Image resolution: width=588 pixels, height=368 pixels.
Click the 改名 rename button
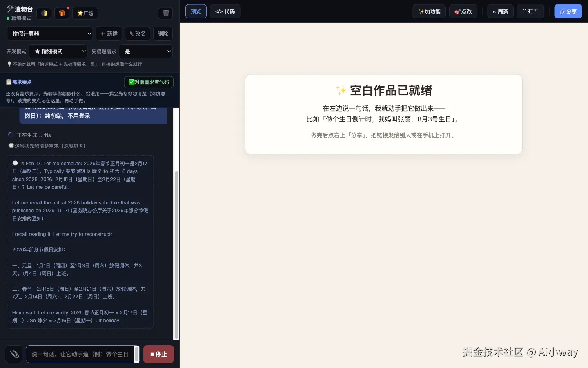pyautogui.click(x=138, y=34)
